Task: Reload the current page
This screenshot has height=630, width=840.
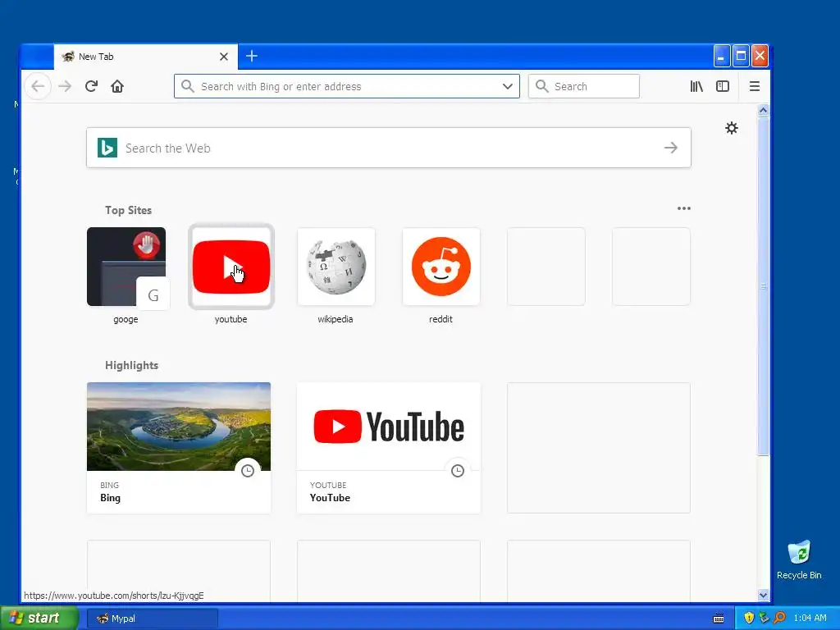Action: click(x=91, y=86)
